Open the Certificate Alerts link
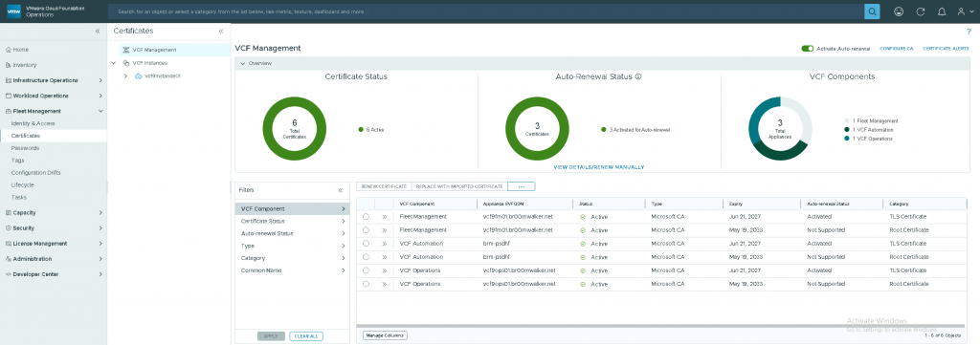Screen dimensions: 980x345 pyautogui.click(x=946, y=48)
